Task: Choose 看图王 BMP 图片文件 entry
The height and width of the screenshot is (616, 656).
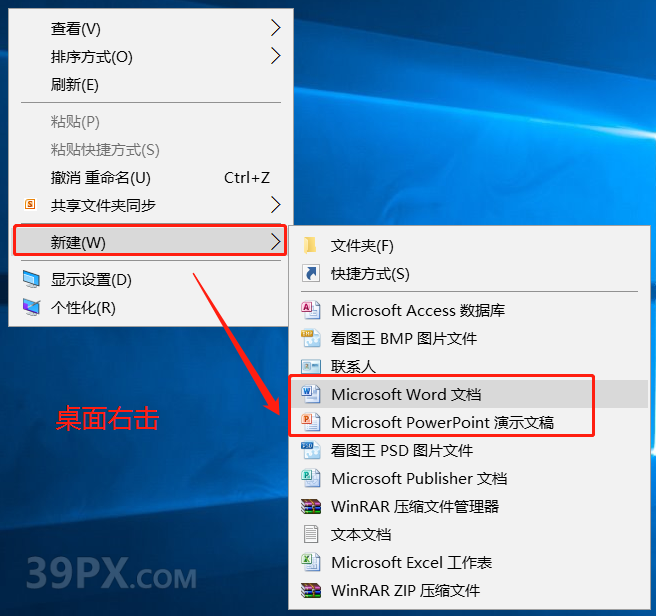Action: coord(469,338)
